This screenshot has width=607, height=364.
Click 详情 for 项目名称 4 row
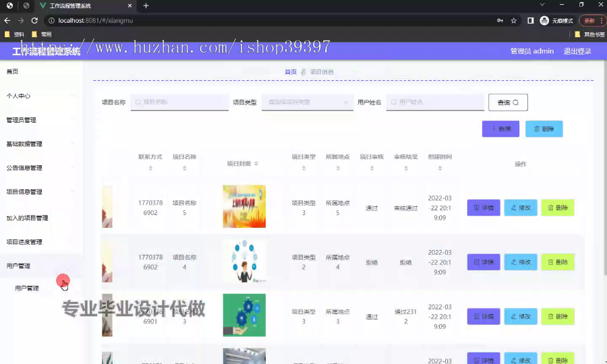click(484, 262)
